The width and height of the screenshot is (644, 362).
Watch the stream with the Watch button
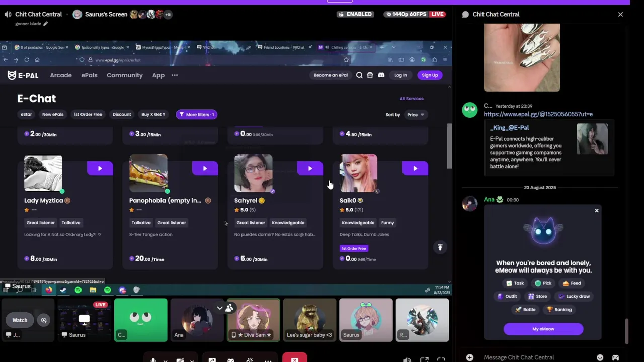click(20, 320)
